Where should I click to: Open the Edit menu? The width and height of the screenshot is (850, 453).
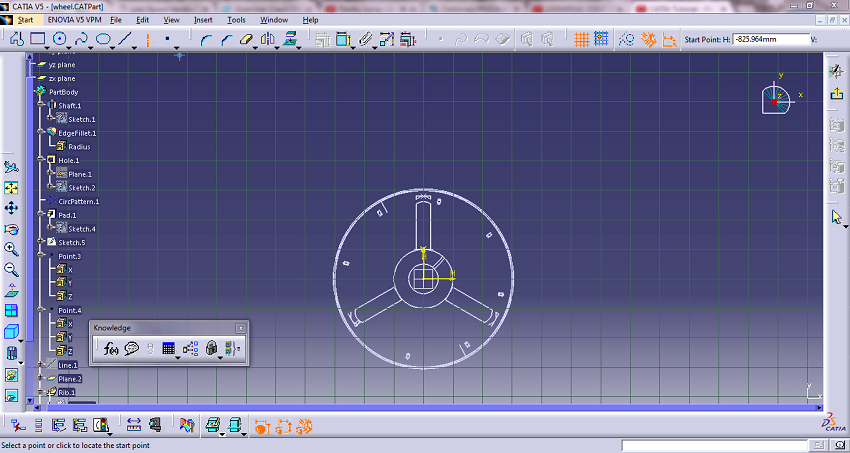(x=143, y=20)
